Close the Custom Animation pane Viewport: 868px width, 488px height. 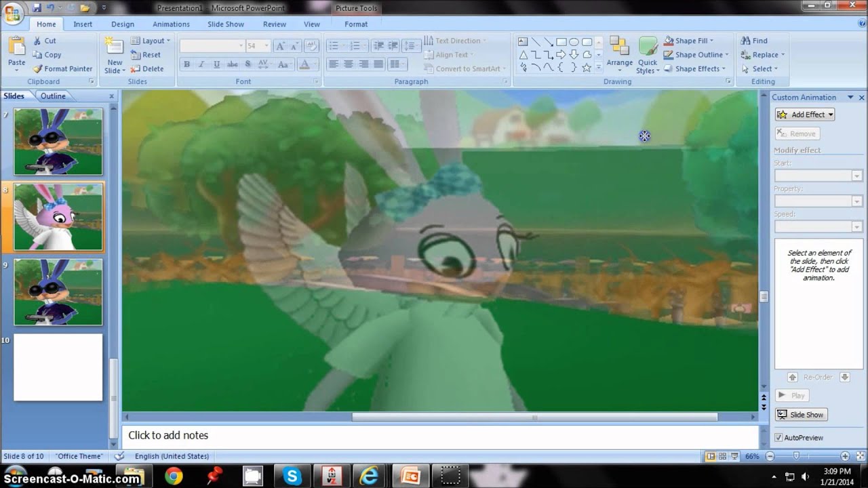click(x=862, y=98)
